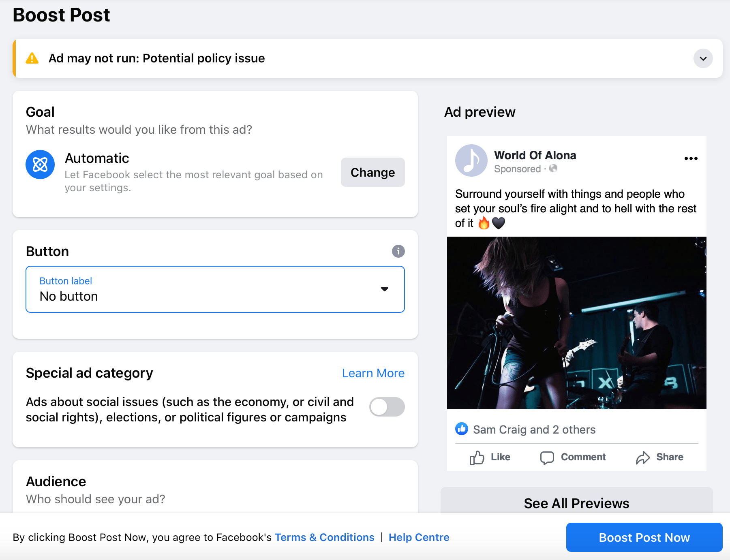Image resolution: width=730 pixels, height=560 pixels.
Task: Click the 'Sponsored' label in ad preview
Action: tap(517, 169)
